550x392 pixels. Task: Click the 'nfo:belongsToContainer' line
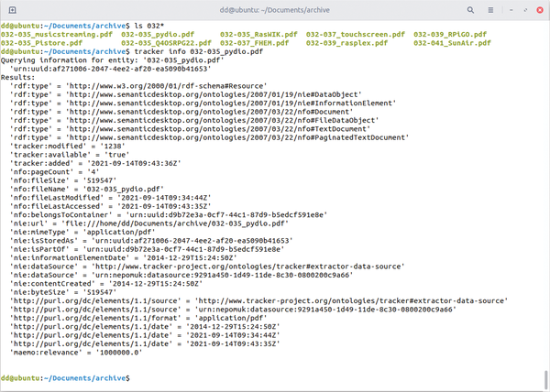point(169,214)
